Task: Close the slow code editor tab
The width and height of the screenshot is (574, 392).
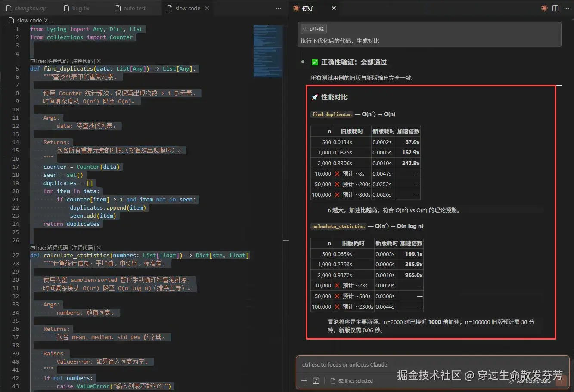Action: point(207,8)
